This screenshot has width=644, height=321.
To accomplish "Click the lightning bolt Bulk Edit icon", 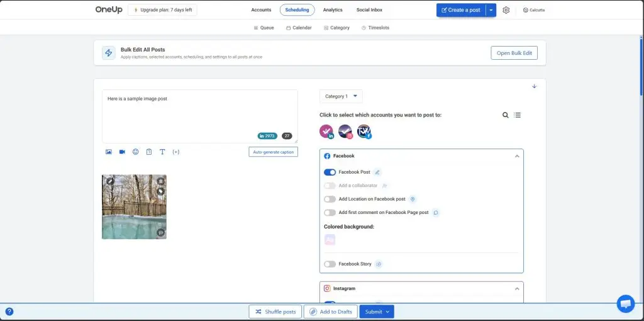I will [109, 53].
